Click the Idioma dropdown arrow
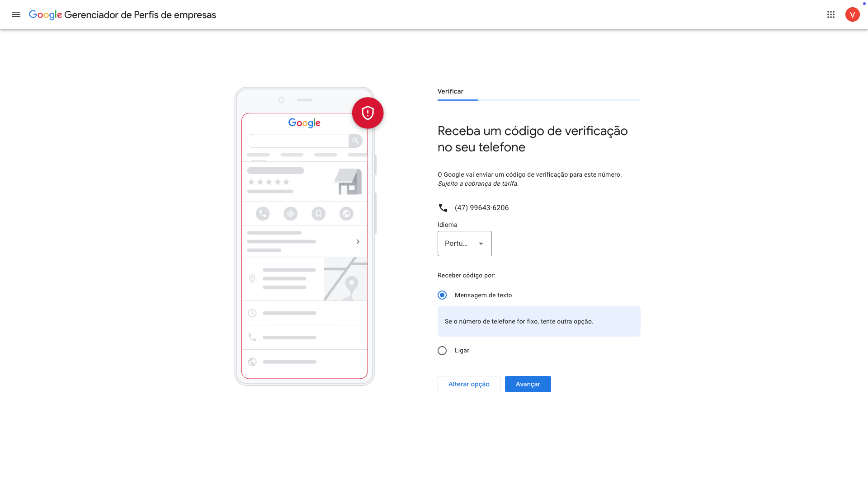This screenshot has height=488, width=868. (481, 244)
